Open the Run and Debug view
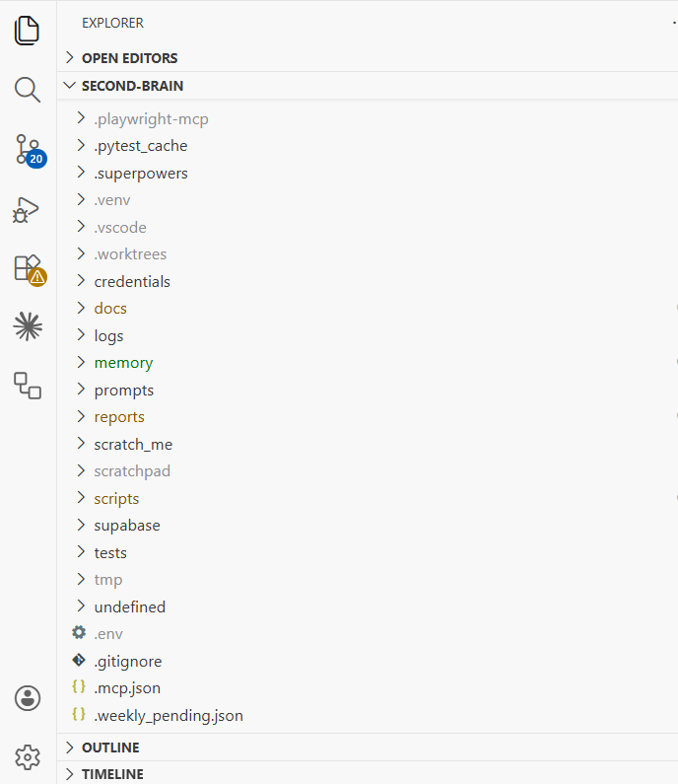This screenshot has width=678, height=784. [x=26, y=210]
